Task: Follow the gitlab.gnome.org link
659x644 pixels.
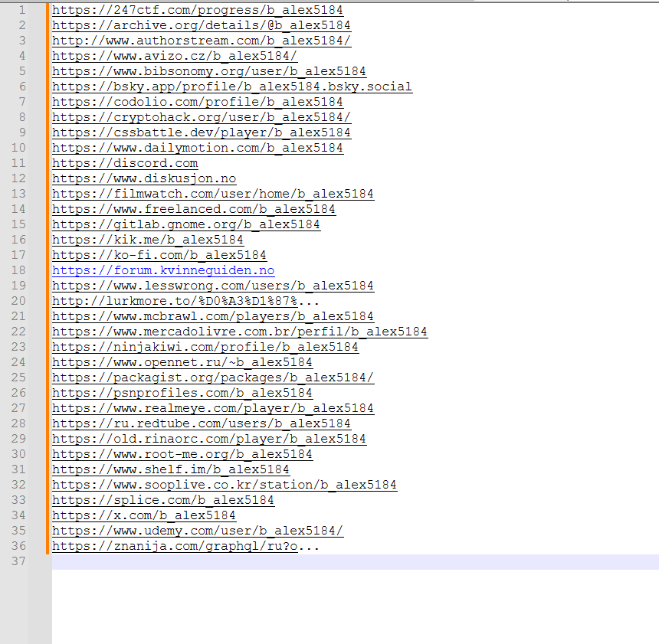Action: [x=186, y=224]
